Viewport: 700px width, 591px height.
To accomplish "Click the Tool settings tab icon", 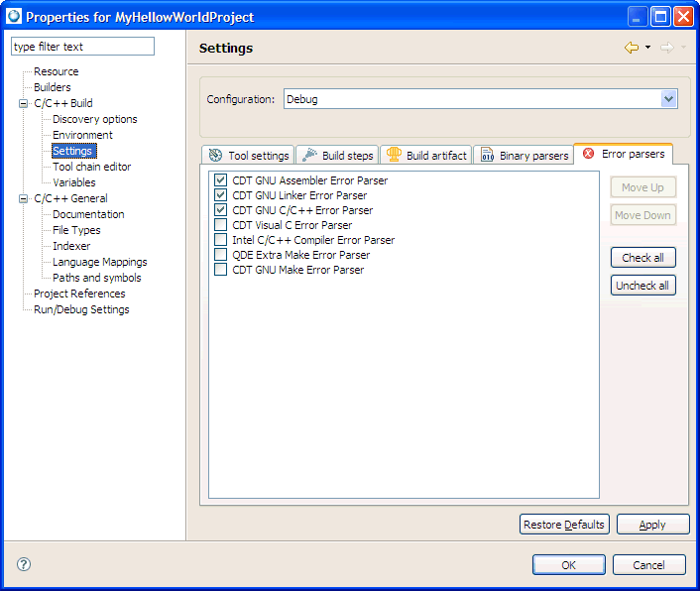I will (215, 156).
